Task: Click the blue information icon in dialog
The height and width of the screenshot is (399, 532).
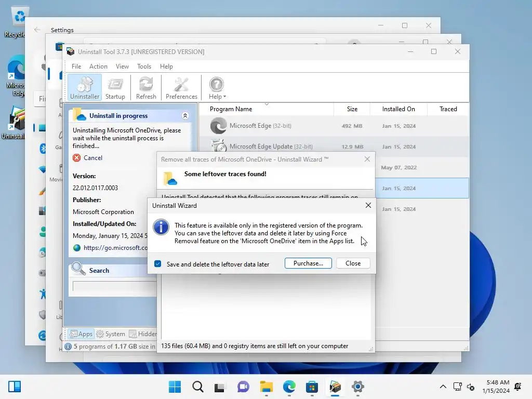Action: [x=161, y=227]
